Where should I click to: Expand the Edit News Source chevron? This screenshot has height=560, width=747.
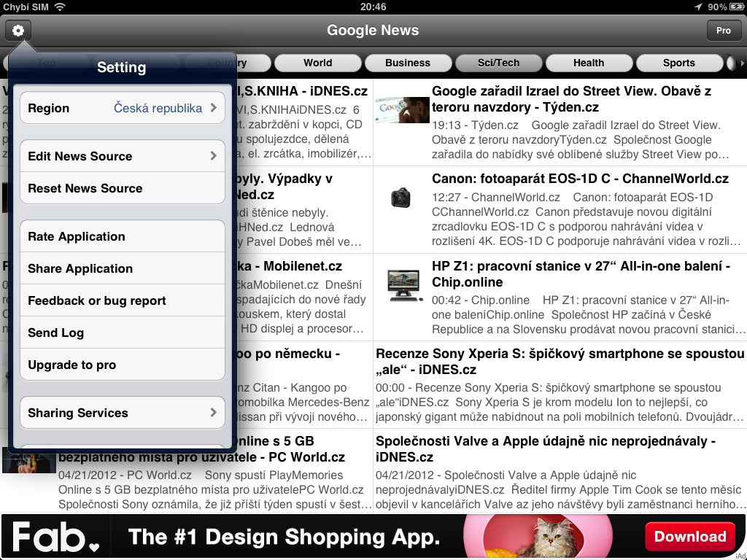[214, 156]
